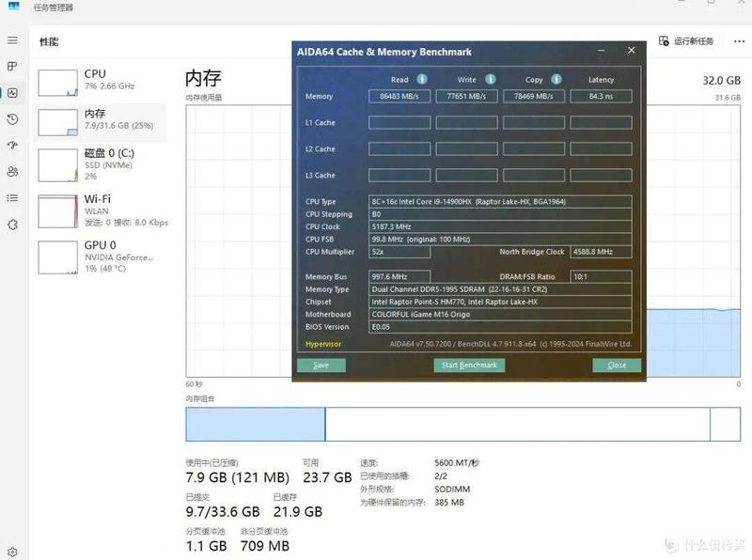Click the empty L1 Cache Read field

399,123
